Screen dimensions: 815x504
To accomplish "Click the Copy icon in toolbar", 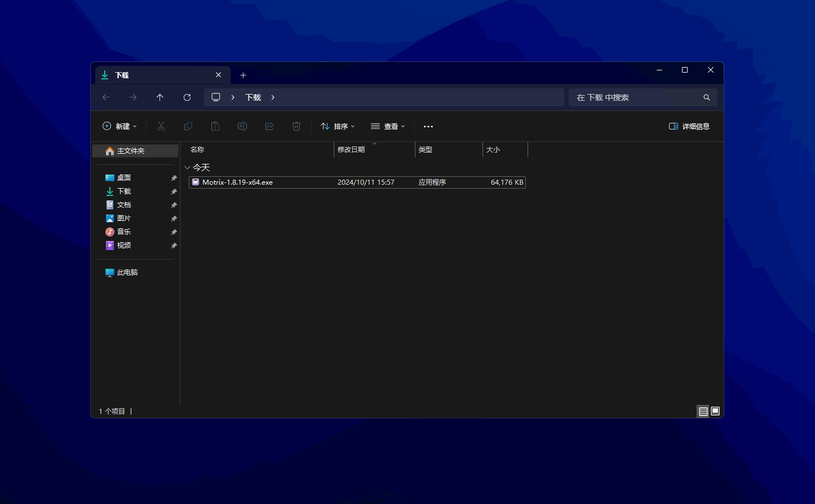I will click(x=188, y=126).
